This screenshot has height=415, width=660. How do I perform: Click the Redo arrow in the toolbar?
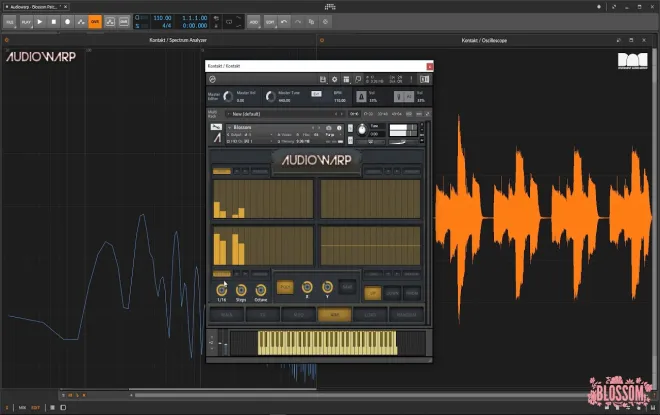[298, 22]
